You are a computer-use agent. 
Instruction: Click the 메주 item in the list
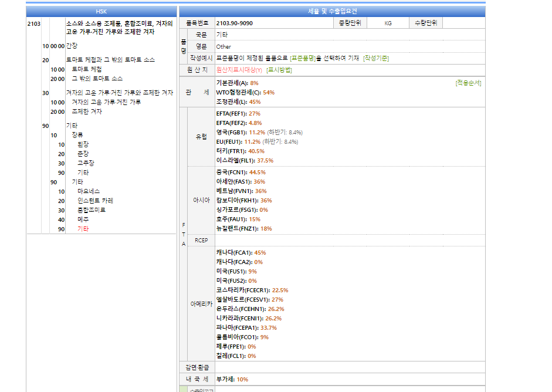[83, 219]
